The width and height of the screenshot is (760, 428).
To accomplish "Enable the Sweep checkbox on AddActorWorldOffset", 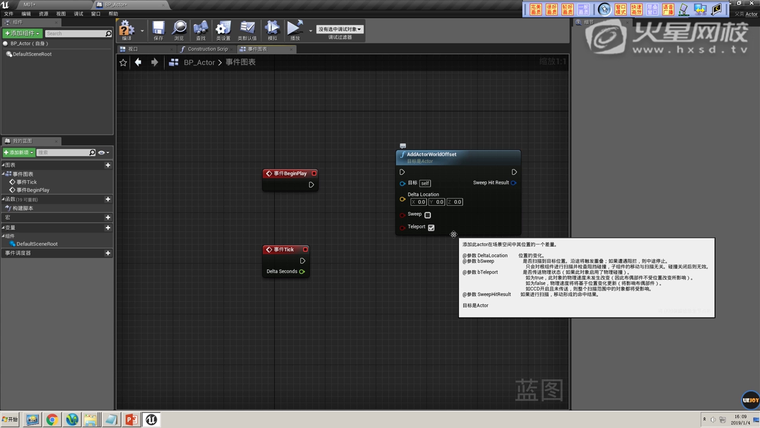I will [428, 214].
